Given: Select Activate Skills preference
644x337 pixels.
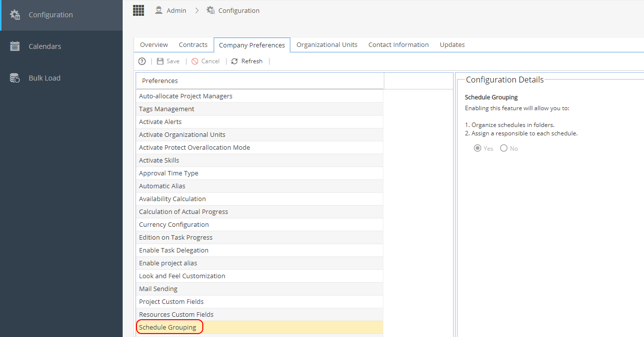Looking at the screenshot, I should [259, 161].
